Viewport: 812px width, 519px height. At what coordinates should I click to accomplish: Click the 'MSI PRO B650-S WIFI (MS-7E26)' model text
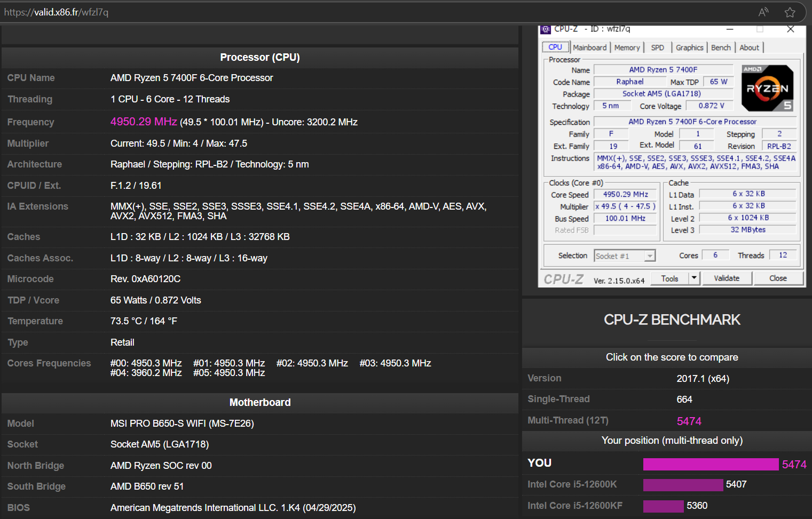(182, 424)
